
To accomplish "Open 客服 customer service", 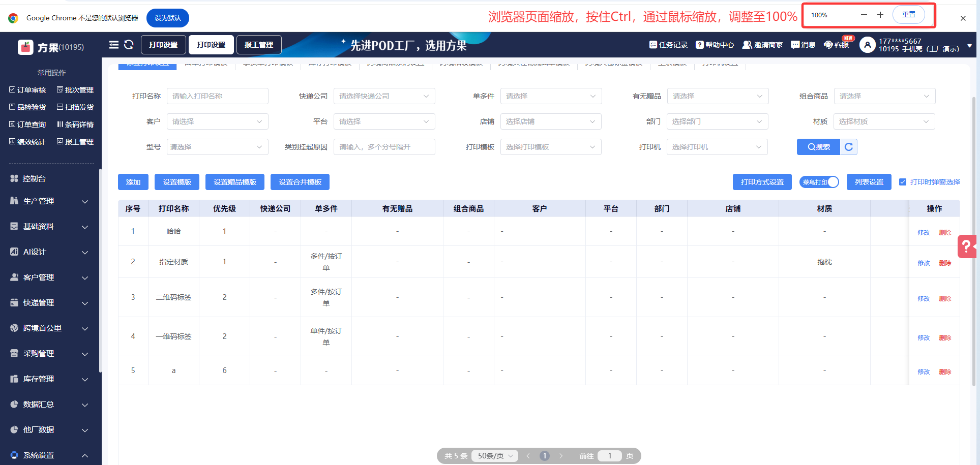I will 837,45.
